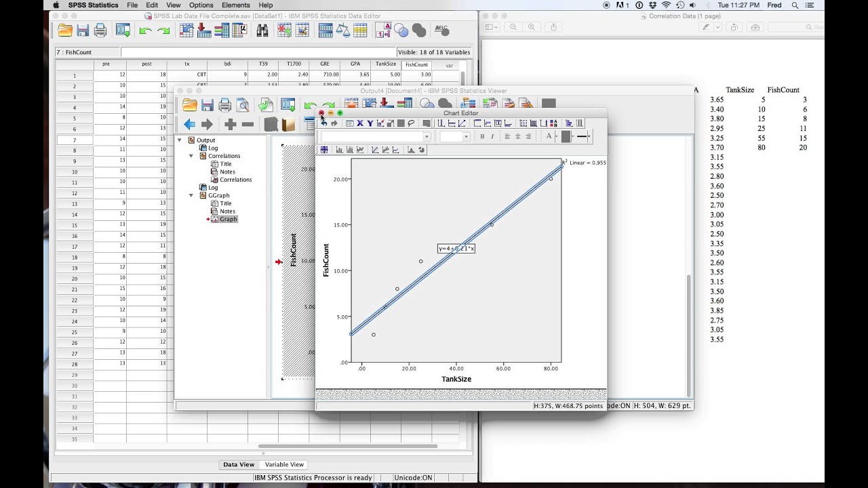Select the Lasso tool in Chart Editor

(x=412, y=123)
